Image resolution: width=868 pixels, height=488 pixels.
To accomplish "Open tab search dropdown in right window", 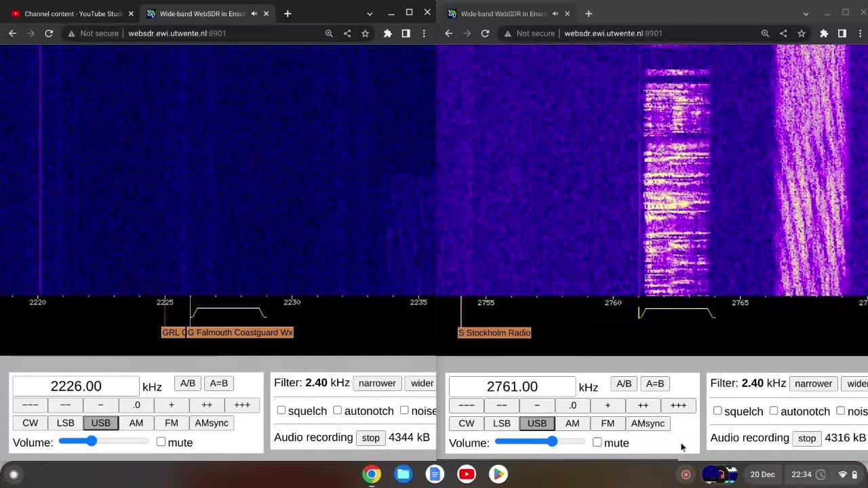I will click(x=806, y=14).
